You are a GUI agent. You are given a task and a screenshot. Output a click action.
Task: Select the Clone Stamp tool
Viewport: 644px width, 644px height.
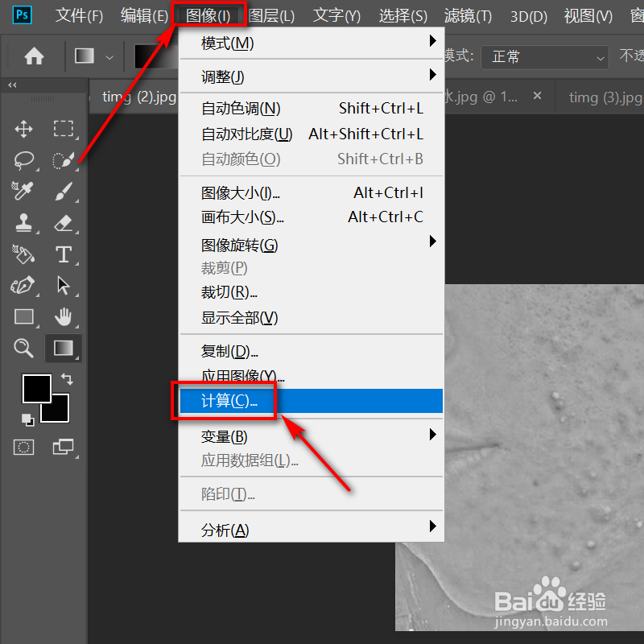click(24, 223)
